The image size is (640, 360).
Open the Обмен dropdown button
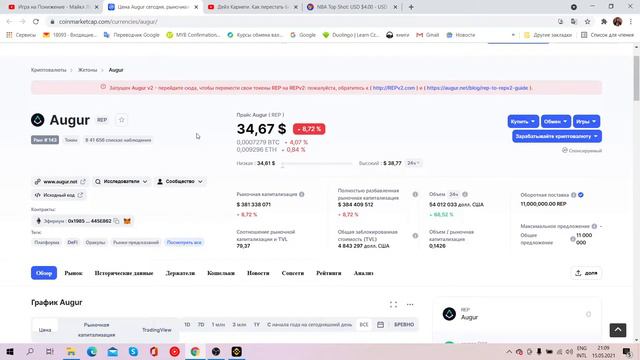(556, 122)
